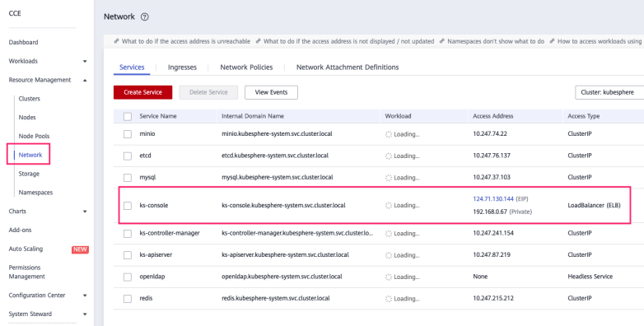Switch to the Network Policies tab
The height and width of the screenshot is (326, 644).
[246, 68]
